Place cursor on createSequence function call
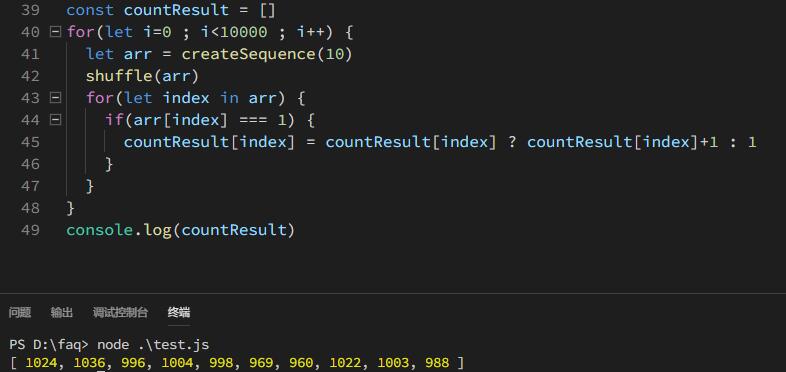The width and height of the screenshot is (786, 372). pos(249,54)
